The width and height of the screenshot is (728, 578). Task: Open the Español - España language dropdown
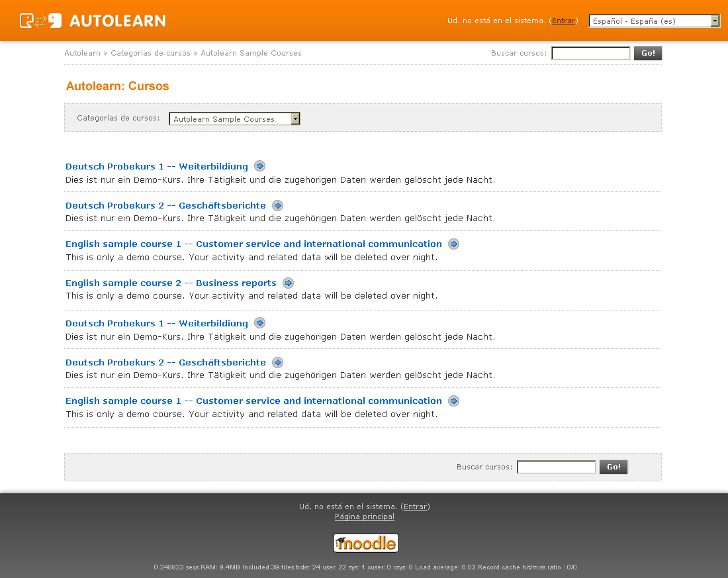coord(654,21)
